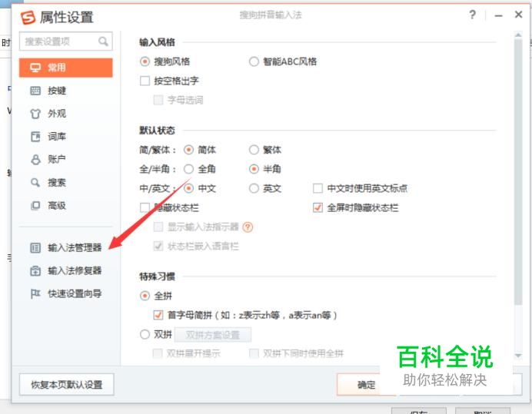Click the vertical scrollbar thumb
This screenshot has height=414, width=532.
[518, 171]
